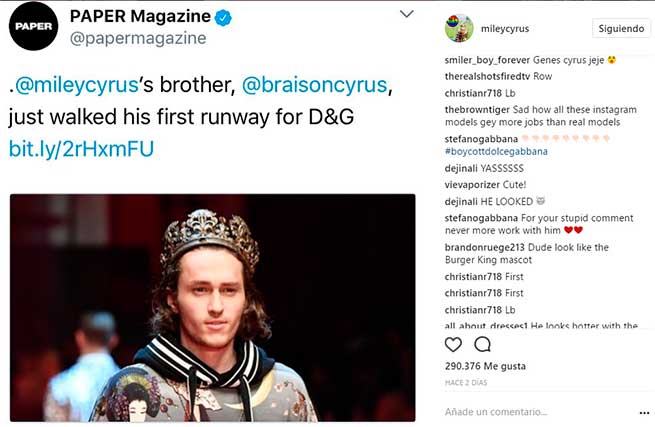Open thebrowntiger commenter profile

coord(477,109)
